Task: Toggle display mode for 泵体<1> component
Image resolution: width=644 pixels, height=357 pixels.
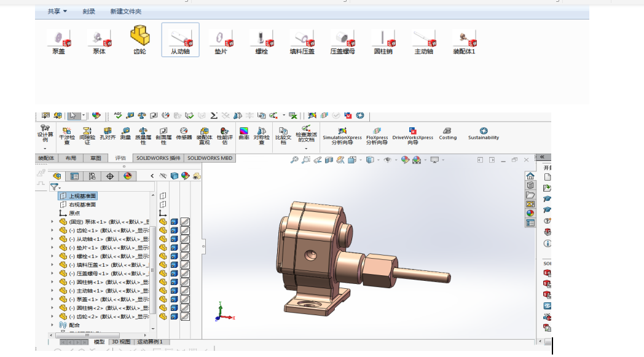Action: click(174, 222)
